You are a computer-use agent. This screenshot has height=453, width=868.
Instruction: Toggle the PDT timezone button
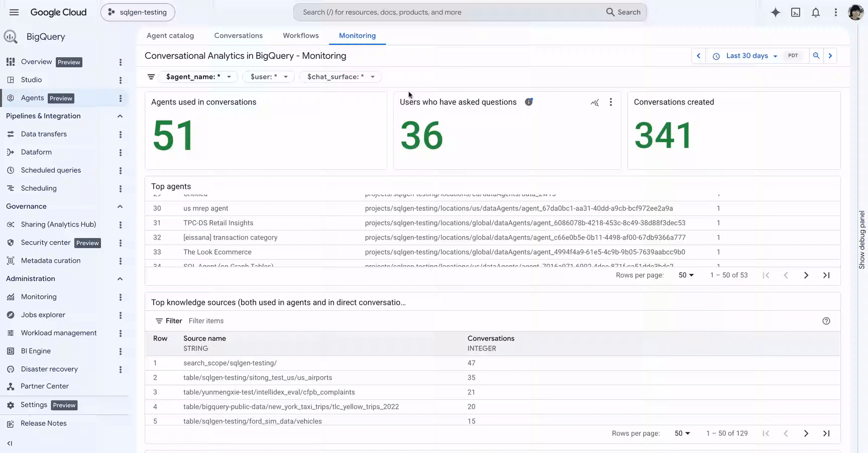point(793,56)
